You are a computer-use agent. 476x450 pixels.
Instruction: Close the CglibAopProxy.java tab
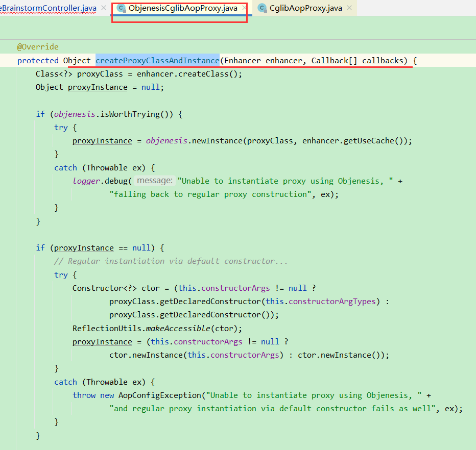pyautogui.click(x=349, y=8)
